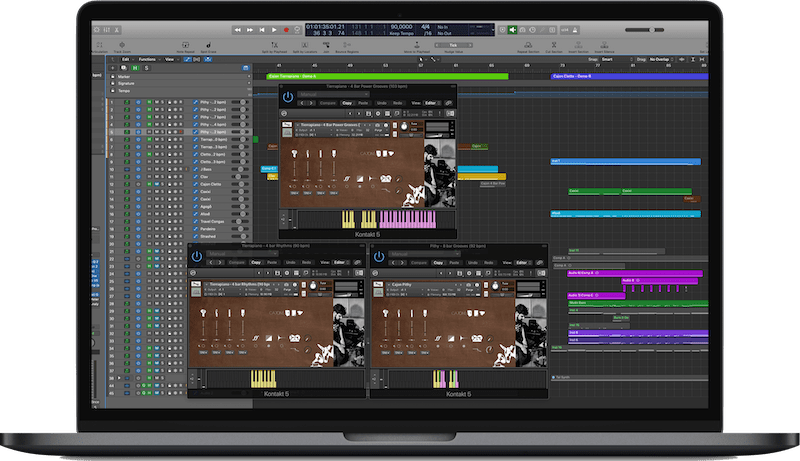800x461 pixels.
Task: Start playback with the Play button
Action: coord(274,30)
